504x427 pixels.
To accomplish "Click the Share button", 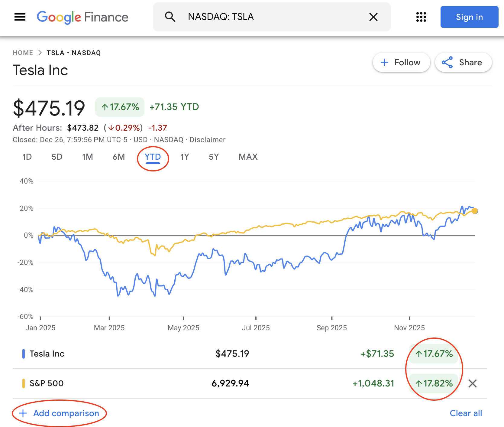I will (463, 63).
